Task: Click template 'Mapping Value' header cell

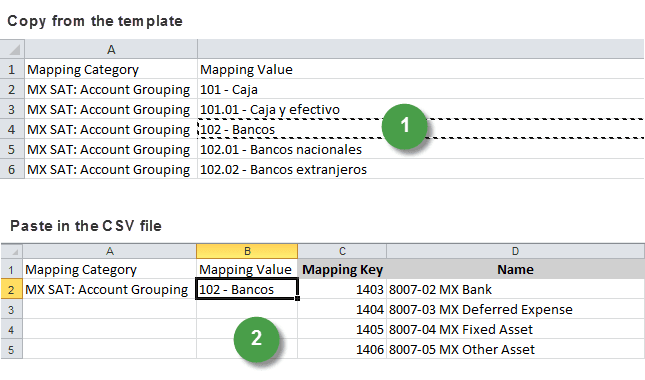Action: click(421, 69)
